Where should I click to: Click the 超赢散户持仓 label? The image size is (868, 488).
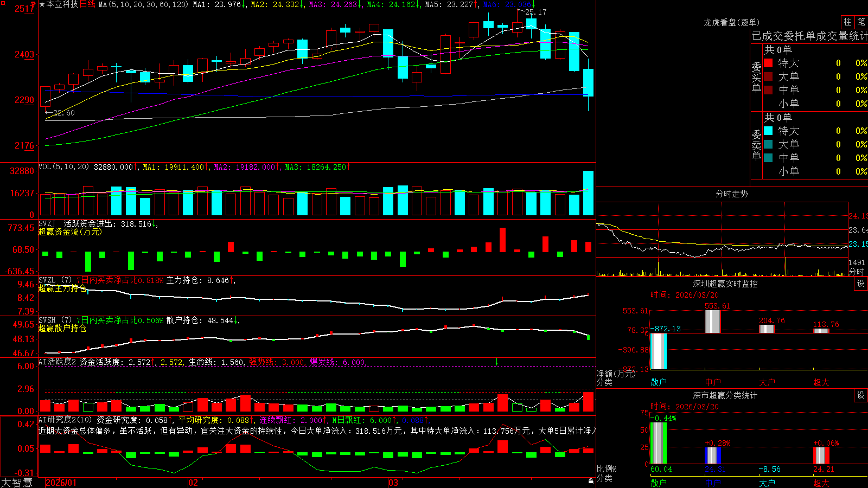(62, 328)
